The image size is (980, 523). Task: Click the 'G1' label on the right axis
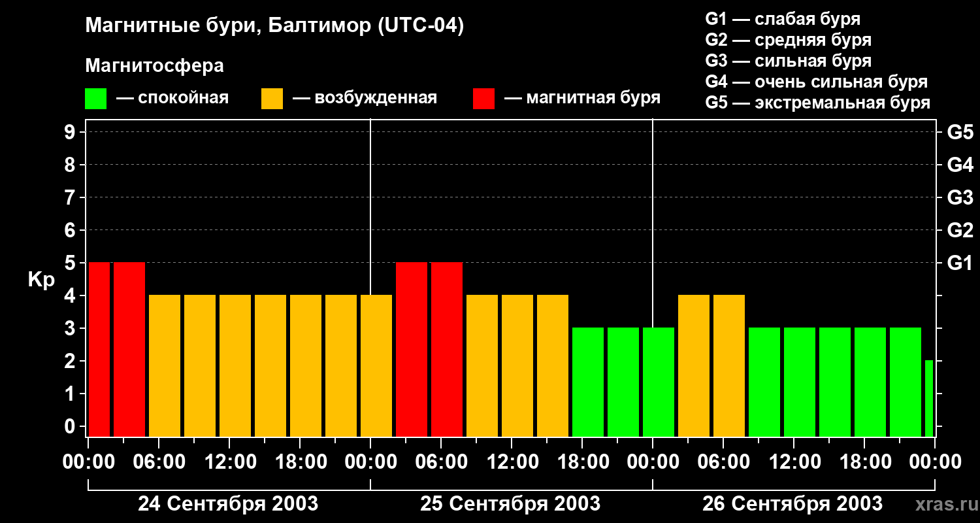click(960, 263)
